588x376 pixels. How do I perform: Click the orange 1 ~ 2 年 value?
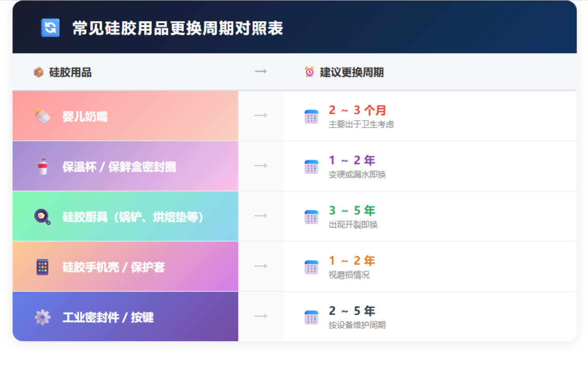coord(352,261)
